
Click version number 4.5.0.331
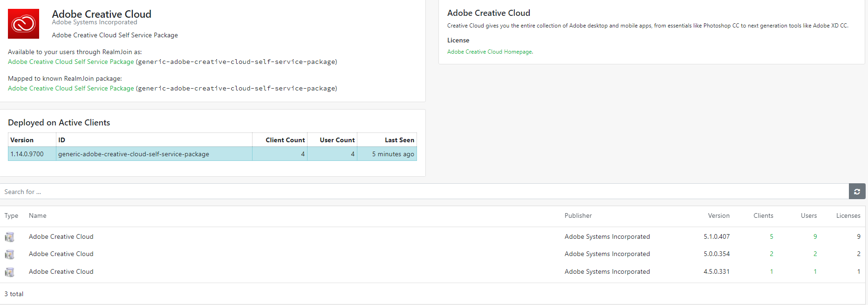coord(717,271)
